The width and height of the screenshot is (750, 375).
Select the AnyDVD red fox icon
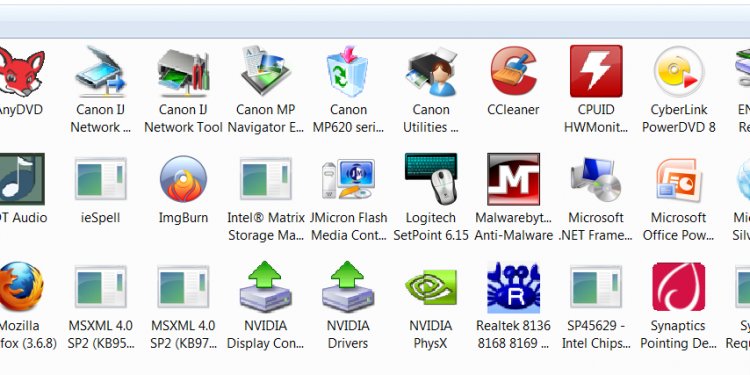(x=22, y=72)
